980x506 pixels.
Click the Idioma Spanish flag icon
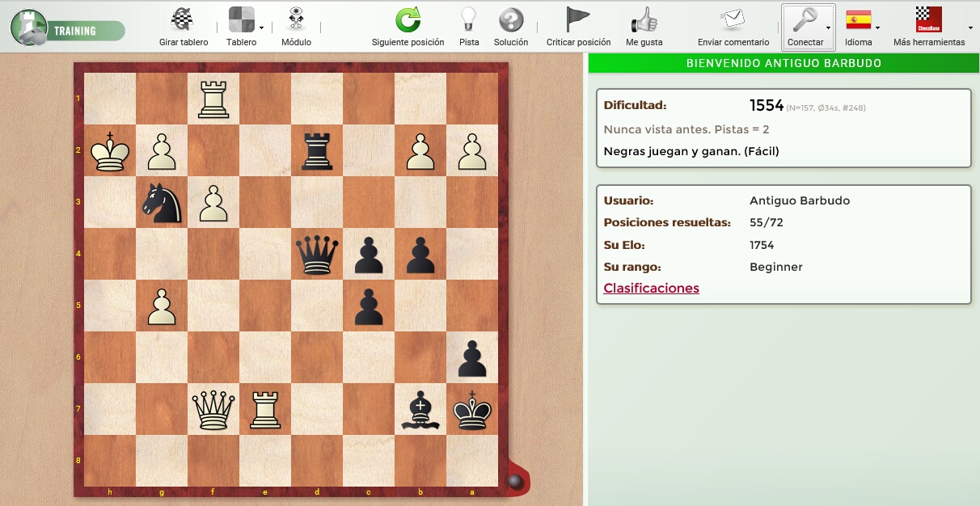tap(858, 19)
